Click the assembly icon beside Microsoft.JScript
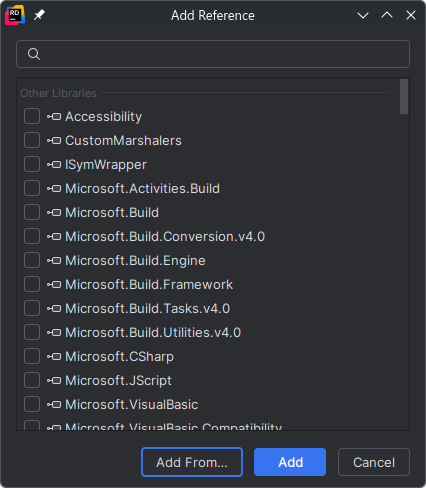The height and width of the screenshot is (488, 426). coord(54,381)
